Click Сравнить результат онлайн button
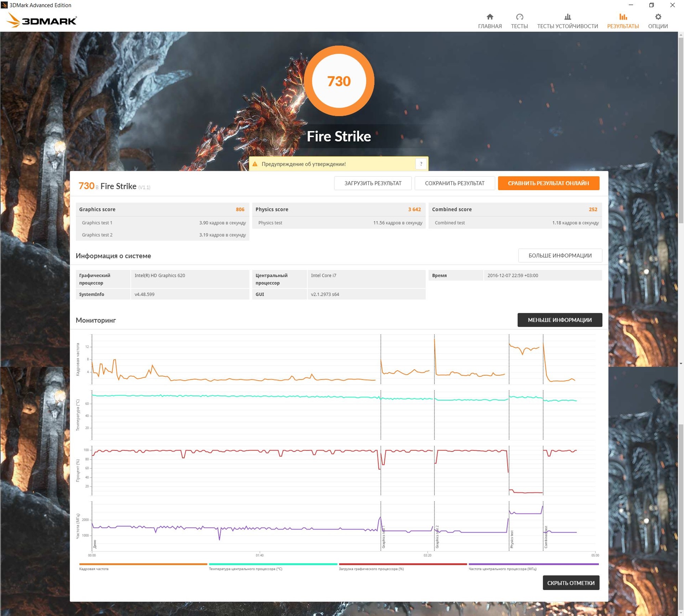Viewport: 684px width, 616px height. [548, 183]
